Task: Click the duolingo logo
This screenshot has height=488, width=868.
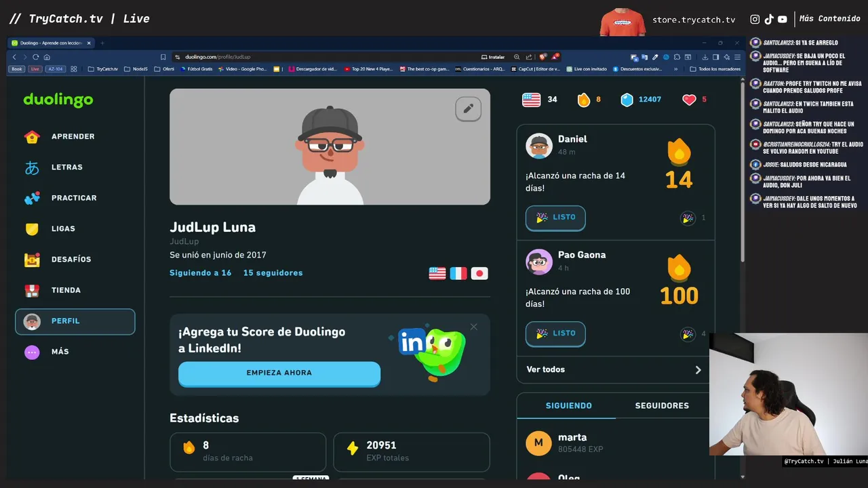Action: (58, 100)
